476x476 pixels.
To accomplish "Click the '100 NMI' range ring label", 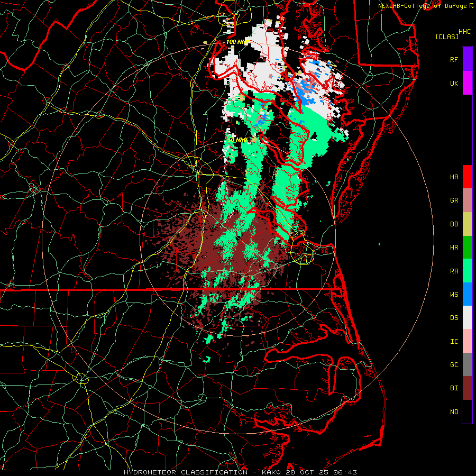I will click(x=237, y=42).
